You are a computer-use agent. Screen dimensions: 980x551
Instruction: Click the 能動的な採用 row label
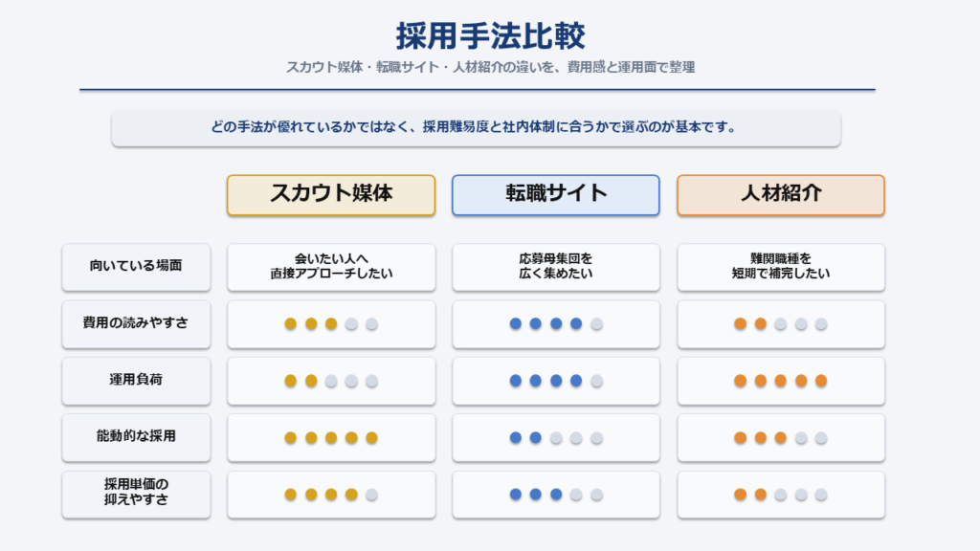(136, 436)
